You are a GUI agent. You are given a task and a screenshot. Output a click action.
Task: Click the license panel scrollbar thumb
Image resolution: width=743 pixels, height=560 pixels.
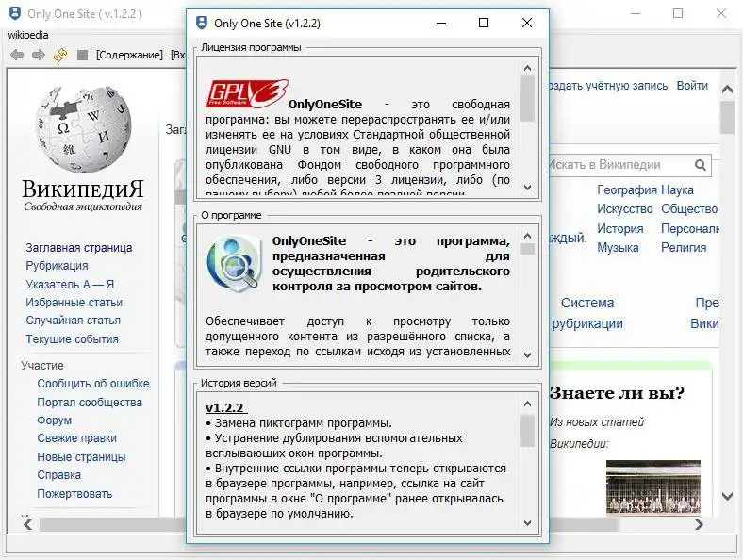[527, 99]
